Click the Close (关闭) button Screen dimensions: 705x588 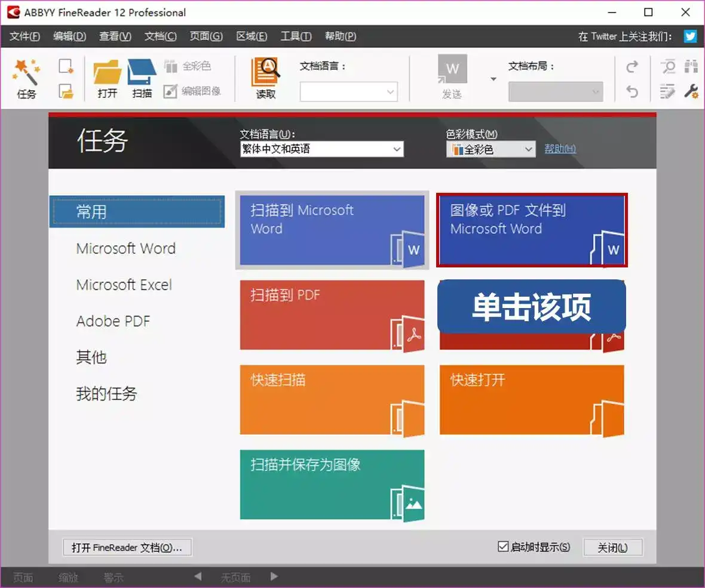[x=613, y=547]
